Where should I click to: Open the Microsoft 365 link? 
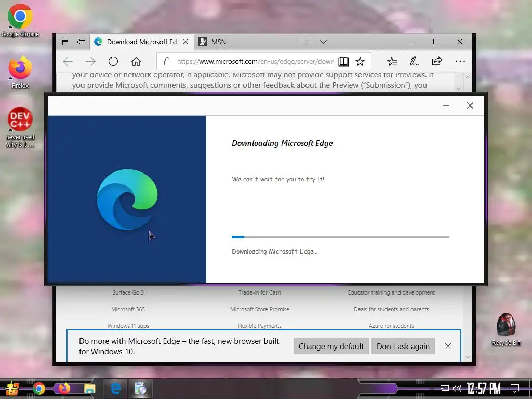coord(128,309)
